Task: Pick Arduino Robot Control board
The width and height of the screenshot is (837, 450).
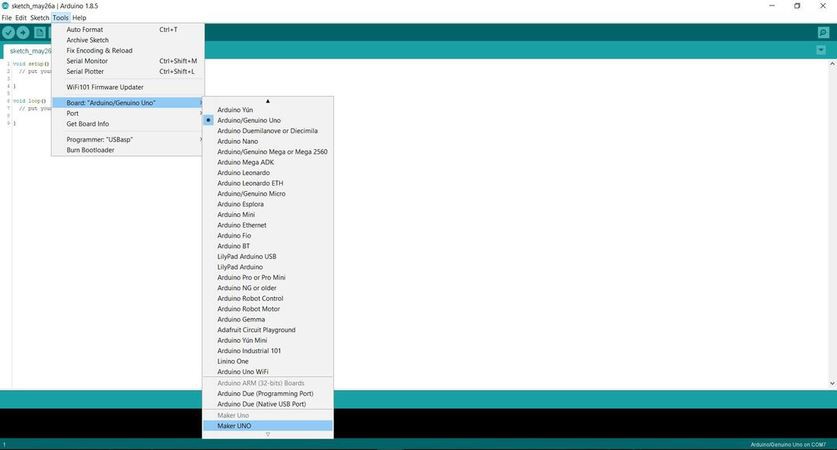Action: click(x=267, y=298)
